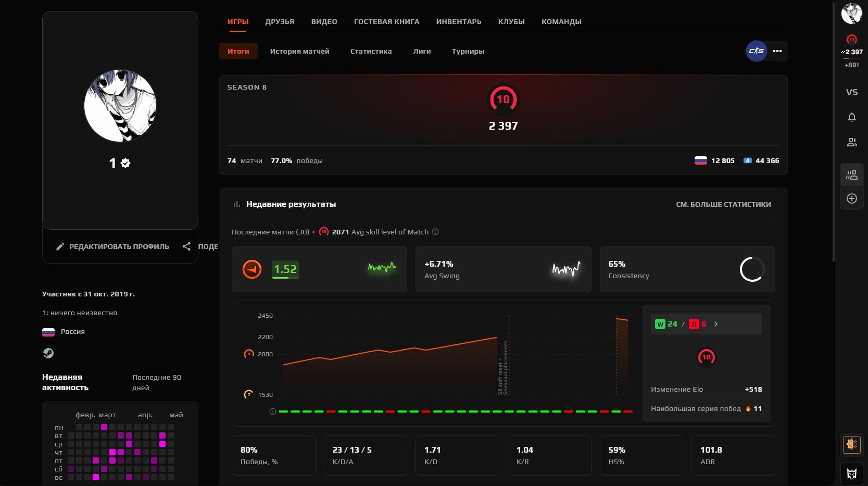Click the Наибольшая серия побед 11 row
Viewport: 868px width, 486px height.
coord(706,408)
